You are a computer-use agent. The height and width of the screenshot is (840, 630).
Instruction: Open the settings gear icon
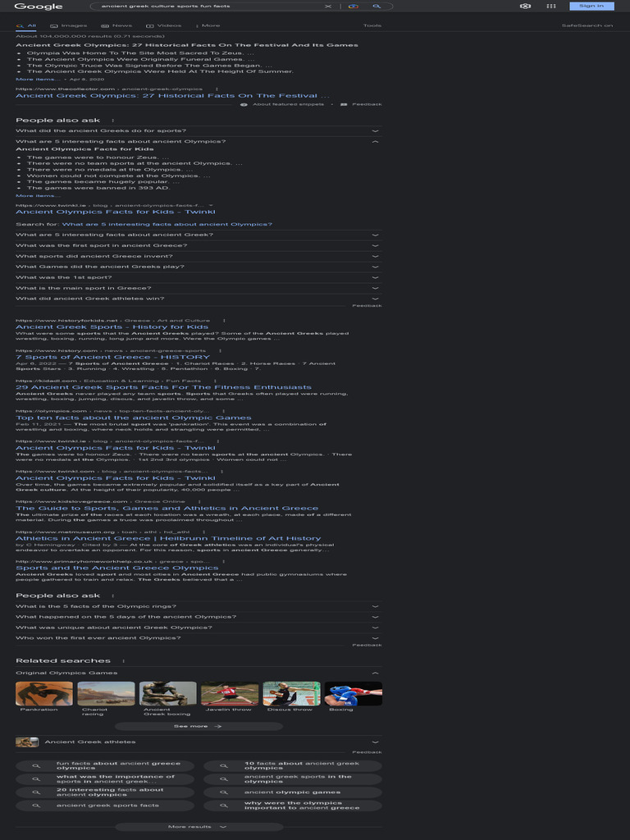click(x=526, y=6)
